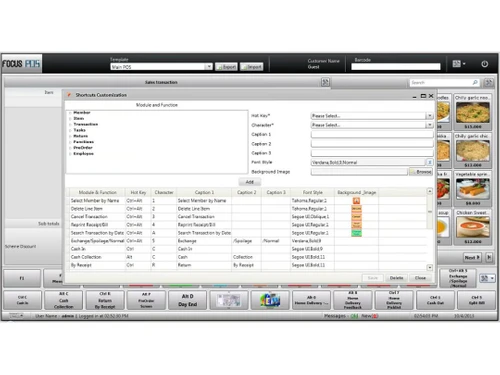Click expand icon right of Search box

[x=489, y=82]
